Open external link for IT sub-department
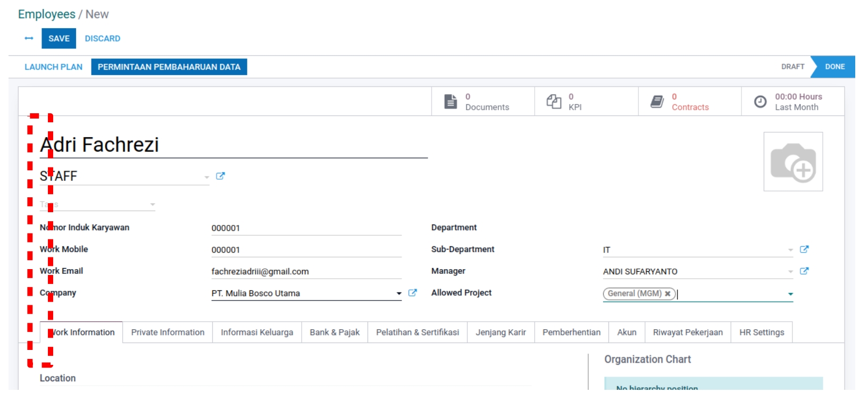This screenshot has height=401, width=868. pyautogui.click(x=804, y=249)
